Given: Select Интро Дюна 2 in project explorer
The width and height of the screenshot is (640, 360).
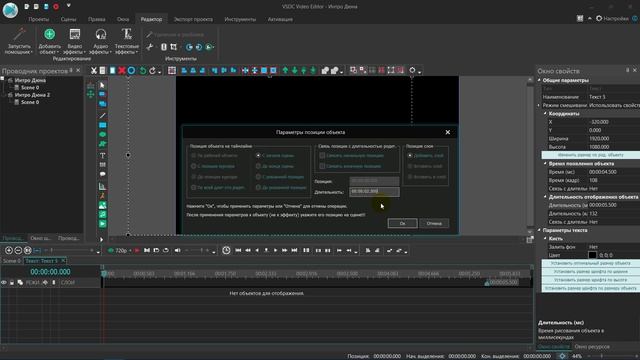Looking at the screenshot, I should [32, 95].
